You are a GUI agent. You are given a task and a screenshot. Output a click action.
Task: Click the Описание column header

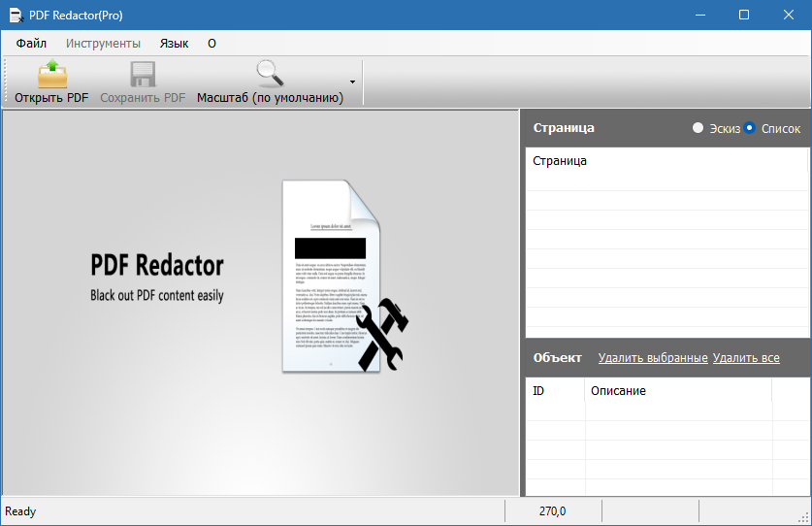click(x=678, y=391)
